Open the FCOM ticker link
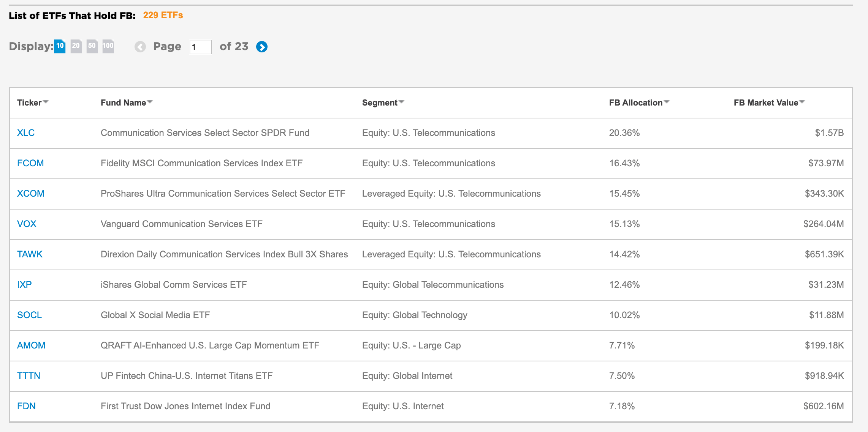The image size is (868, 432). click(30, 163)
